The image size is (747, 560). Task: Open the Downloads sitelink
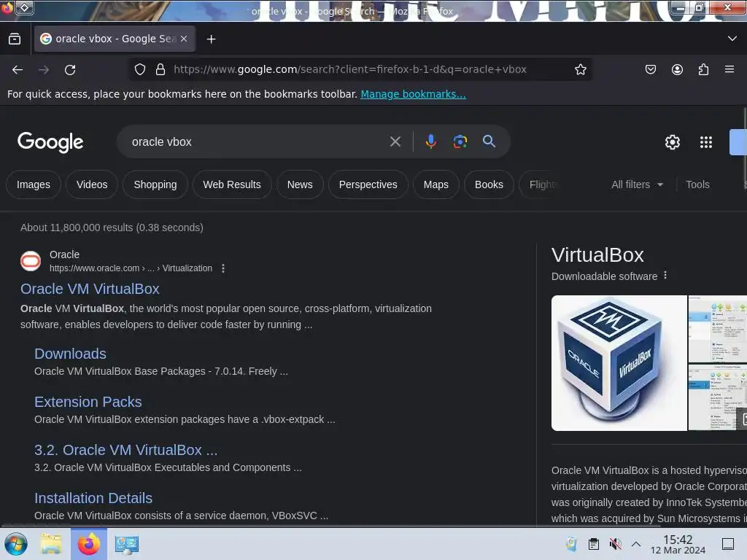[x=71, y=354]
